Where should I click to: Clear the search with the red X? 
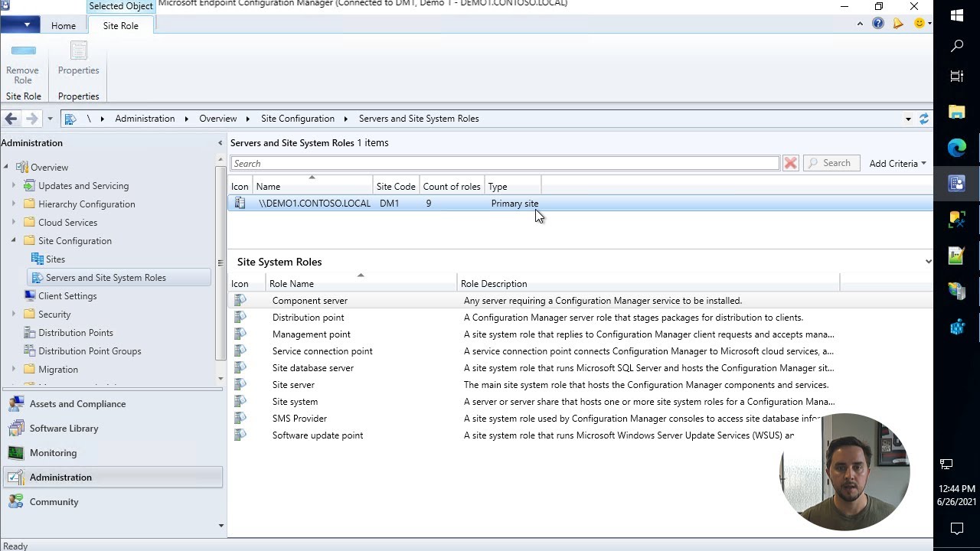point(790,163)
